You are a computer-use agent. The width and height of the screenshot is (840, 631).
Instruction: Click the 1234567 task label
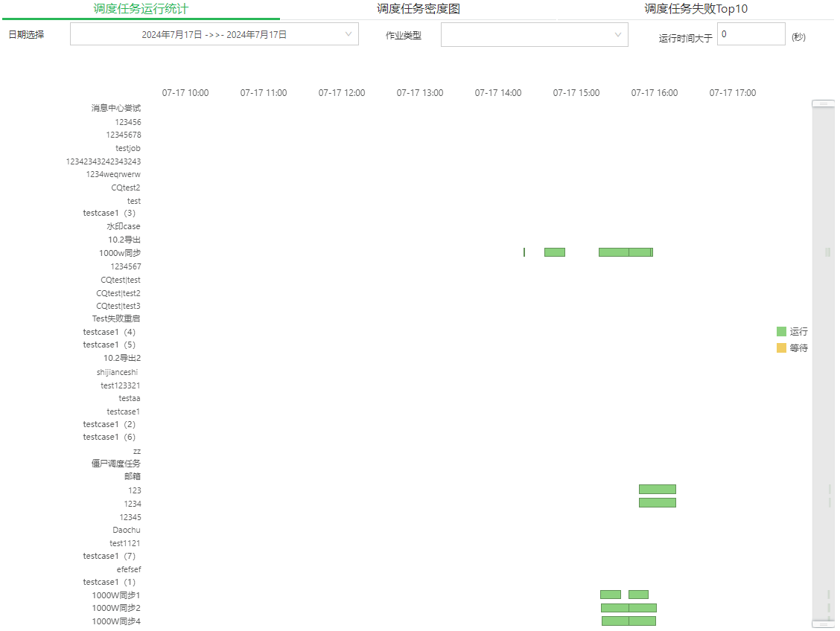point(126,266)
